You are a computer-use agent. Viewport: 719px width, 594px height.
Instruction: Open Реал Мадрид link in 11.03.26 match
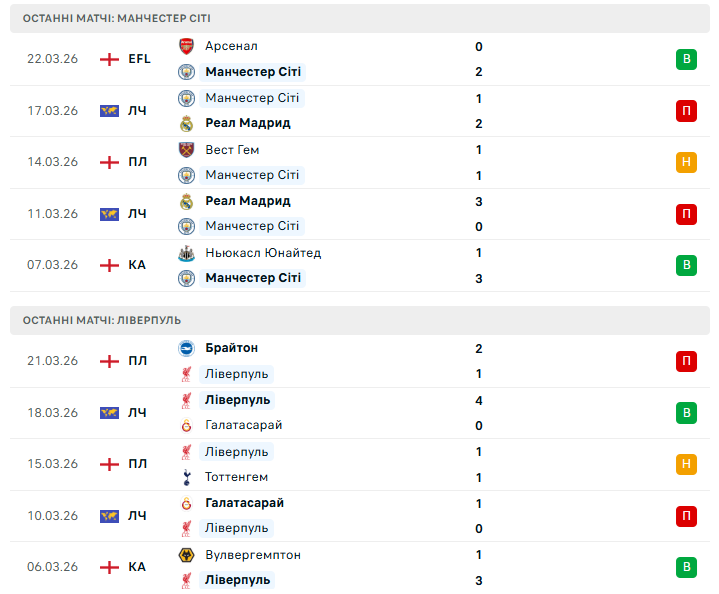(247, 201)
